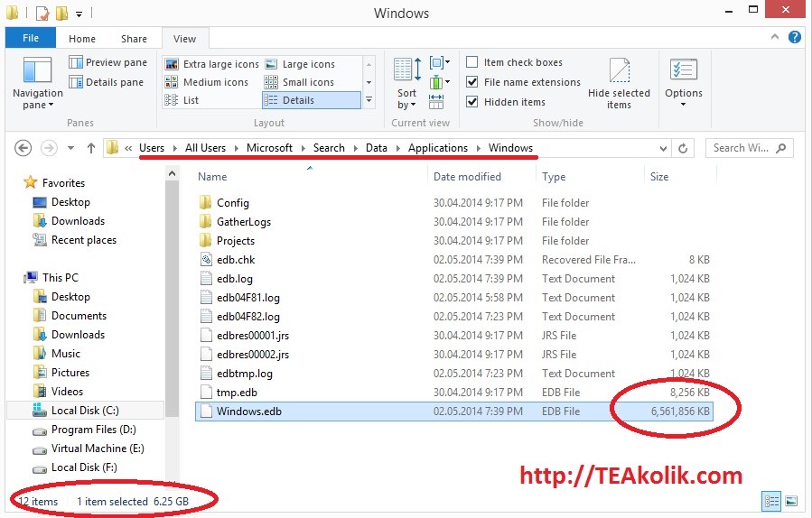Open the address bar history dropdown
This screenshot has width=812, height=518.
tap(663, 149)
